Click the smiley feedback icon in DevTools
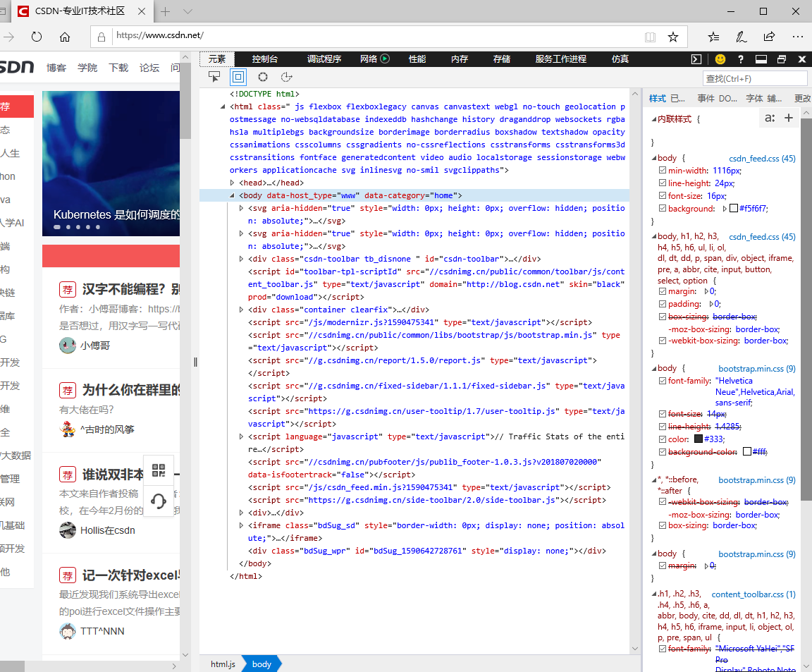This screenshot has width=812, height=672. [x=720, y=59]
